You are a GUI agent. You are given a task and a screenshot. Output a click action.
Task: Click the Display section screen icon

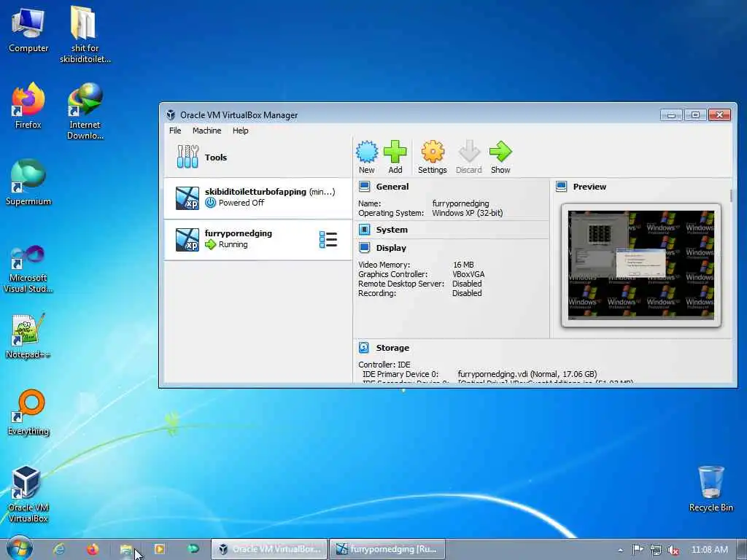coord(365,248)
